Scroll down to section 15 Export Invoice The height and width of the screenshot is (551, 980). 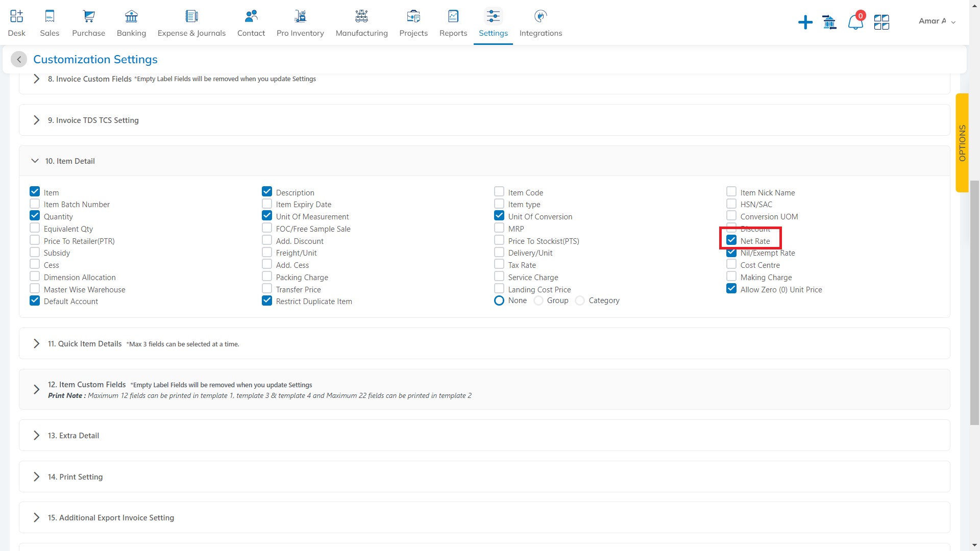pos(110,517)
